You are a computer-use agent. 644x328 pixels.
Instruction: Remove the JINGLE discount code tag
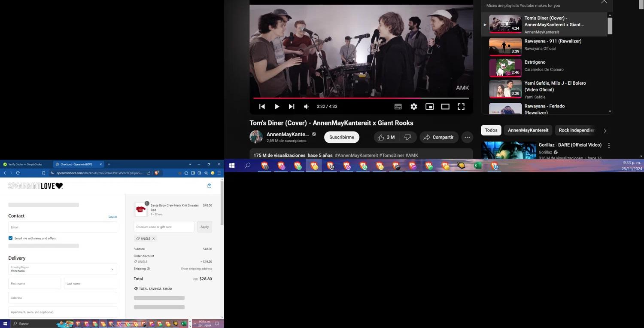click(153, 239)
